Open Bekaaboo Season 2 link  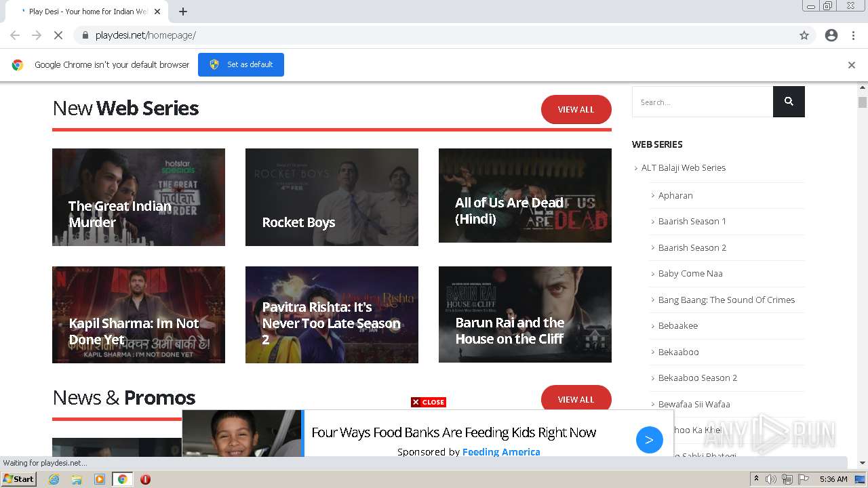pyautogui.click(x=697, y=378)
